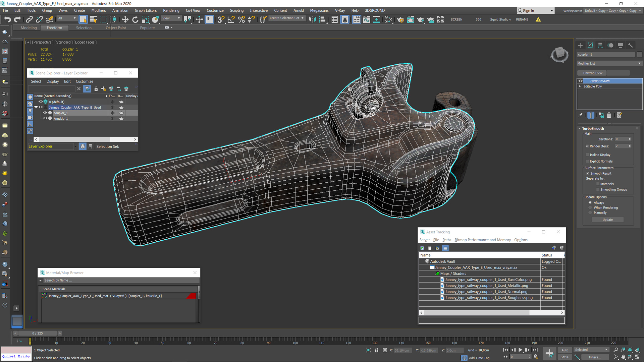644x362 pixels.
Task: Click the play animation button
Action: [520, 350]
